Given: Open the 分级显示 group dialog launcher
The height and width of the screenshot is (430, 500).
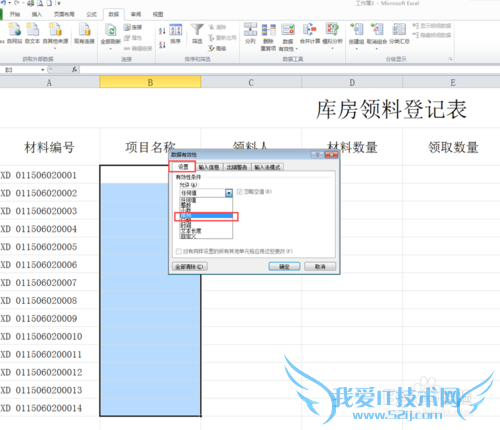Looking at the screenshot, I should 450,59.
